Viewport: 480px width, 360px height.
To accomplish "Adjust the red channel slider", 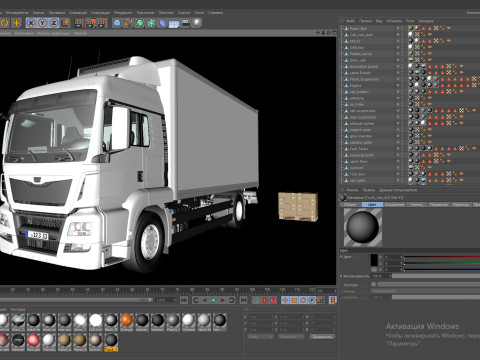I will tap(442, 257).
